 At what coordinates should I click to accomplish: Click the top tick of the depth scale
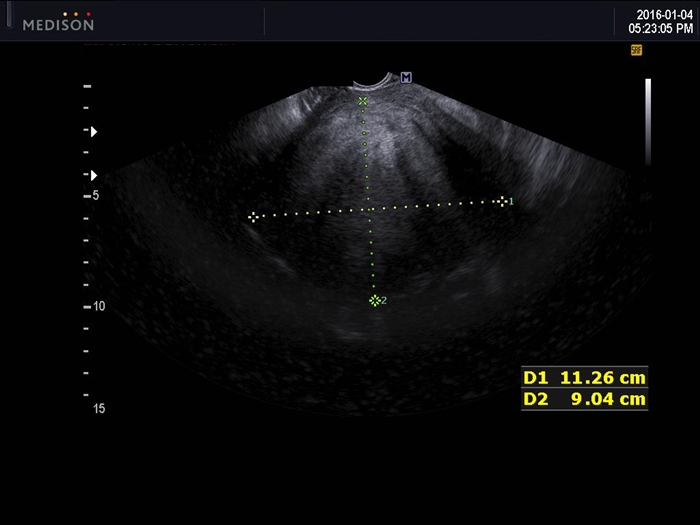pyautogui.click(x=88, y=86)
